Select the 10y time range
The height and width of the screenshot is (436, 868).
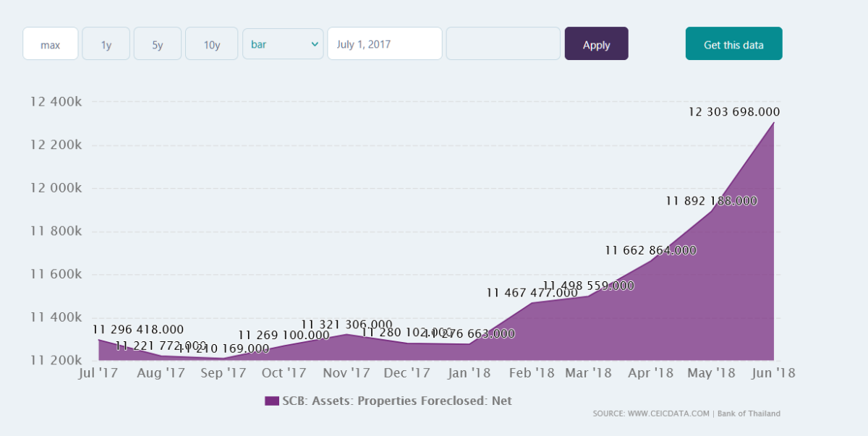coord(211,44)
